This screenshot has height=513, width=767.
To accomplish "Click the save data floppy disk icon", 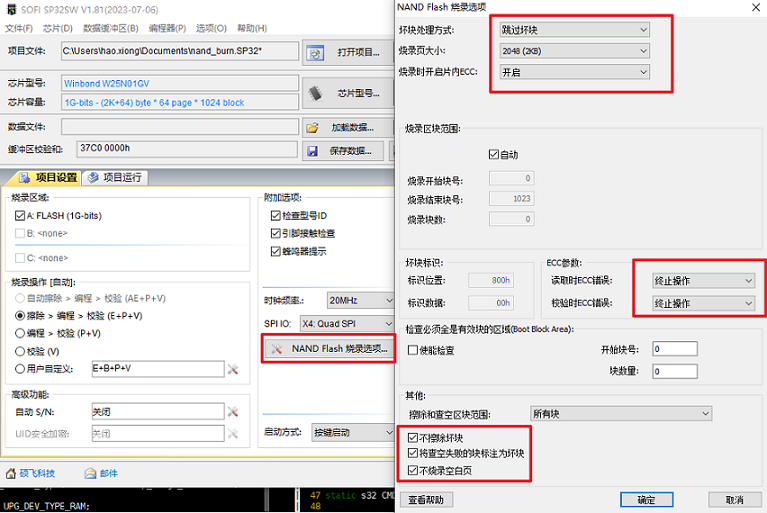I will tap(313, 151).
